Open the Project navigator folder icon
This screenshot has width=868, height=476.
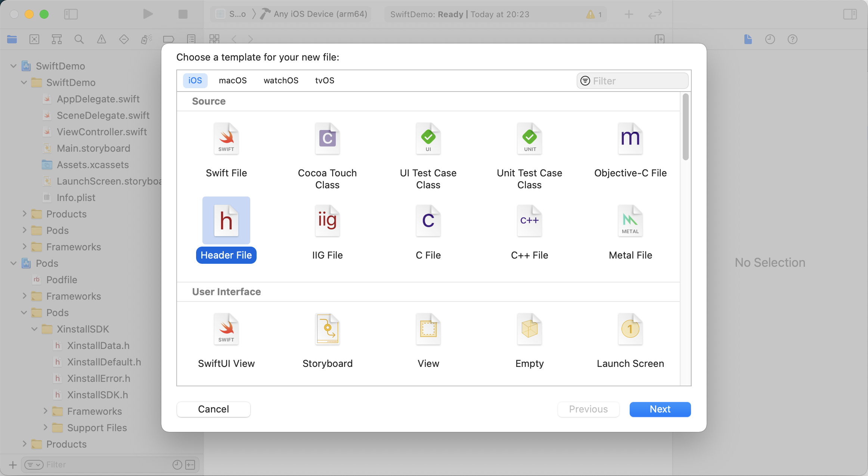(x=12, y=39)
